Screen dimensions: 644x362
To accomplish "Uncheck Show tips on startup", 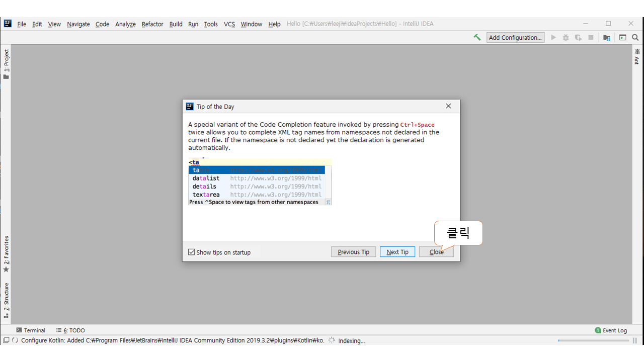I will pos(191,252).
